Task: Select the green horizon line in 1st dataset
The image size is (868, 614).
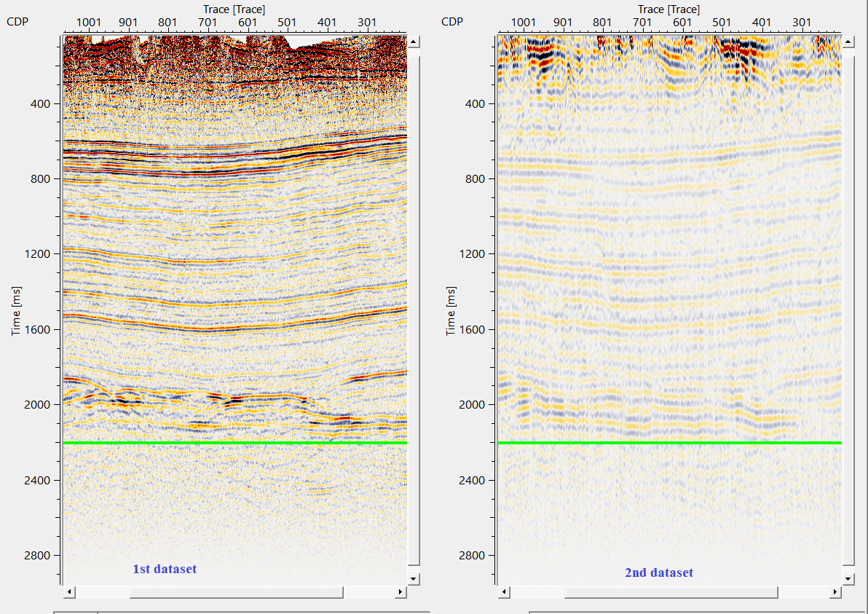Action: (x=234, y=443)
